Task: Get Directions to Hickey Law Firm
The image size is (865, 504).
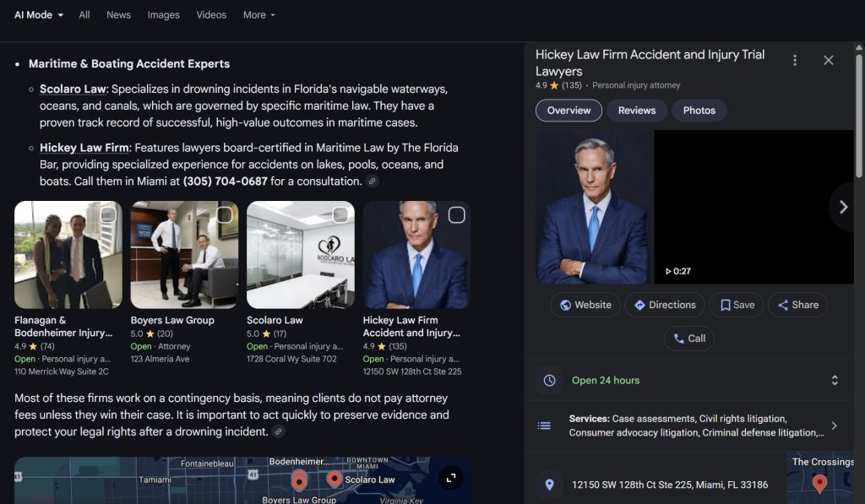Action: pos(664,305)
